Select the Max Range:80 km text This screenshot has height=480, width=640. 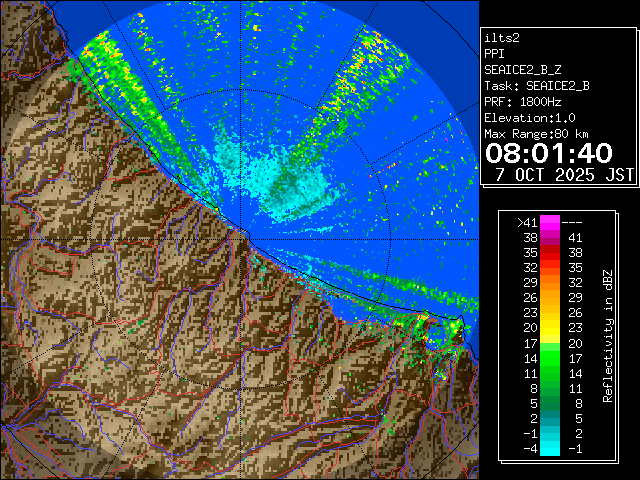536,134
